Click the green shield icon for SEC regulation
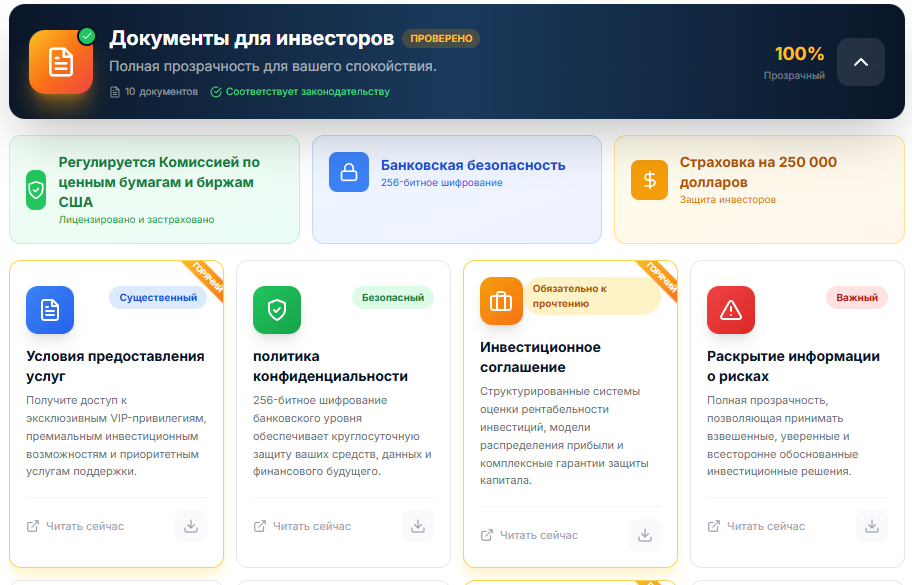This screenshot has height=585, width=912. [x=36, y=190]
